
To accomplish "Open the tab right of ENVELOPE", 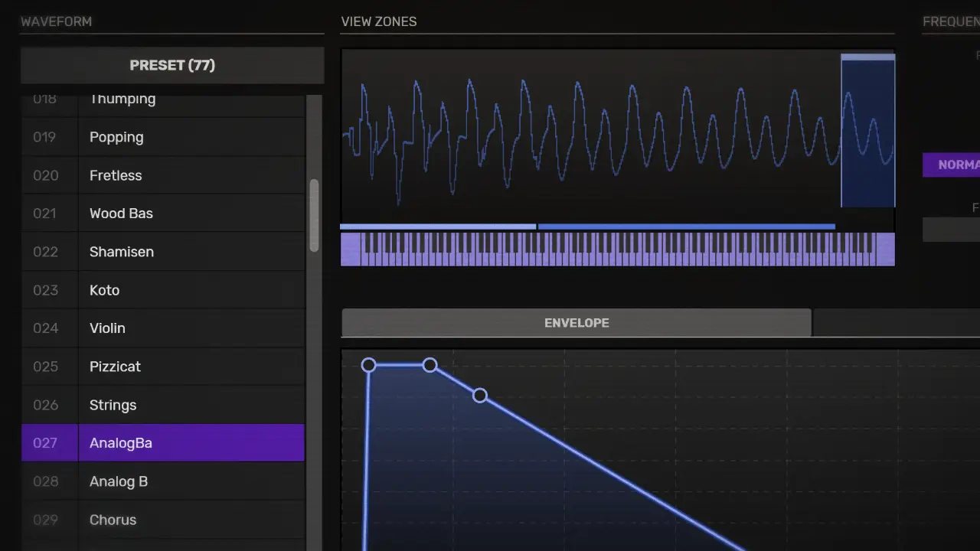I will coord(896,323).
